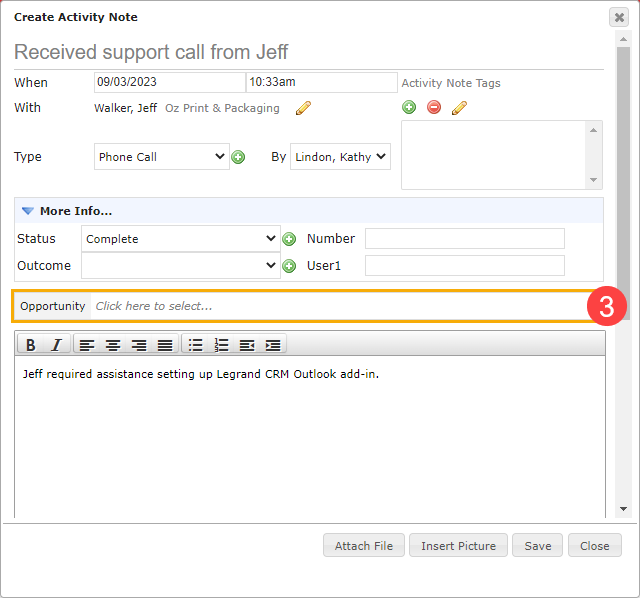
Task: Collapse the More Info section
Action: click(x=28, y=211)
